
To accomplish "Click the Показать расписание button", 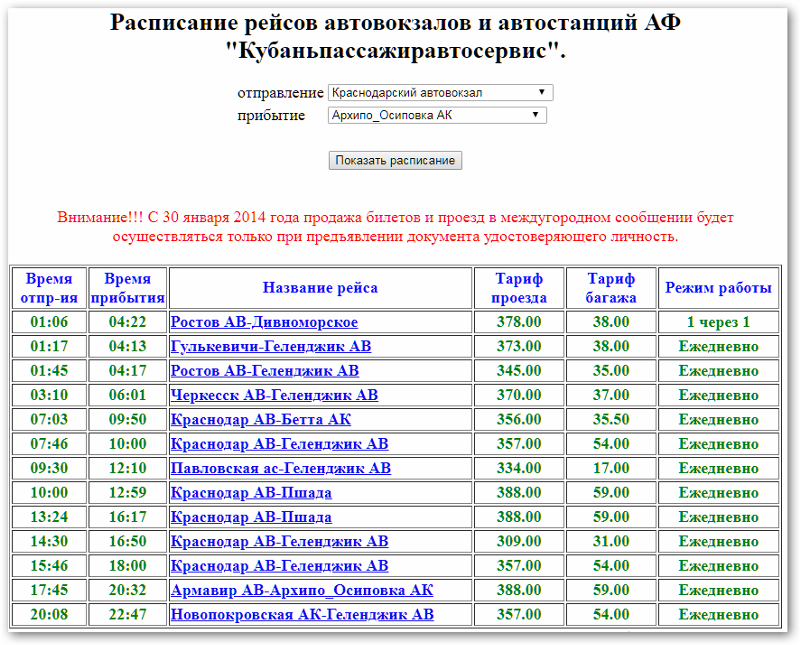I will tap(395, 160).
